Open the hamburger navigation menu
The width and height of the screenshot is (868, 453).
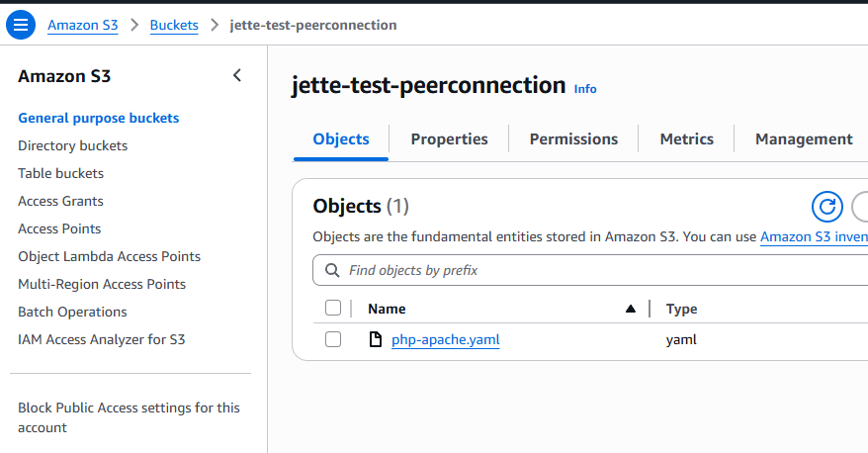[x=21, y=25]
